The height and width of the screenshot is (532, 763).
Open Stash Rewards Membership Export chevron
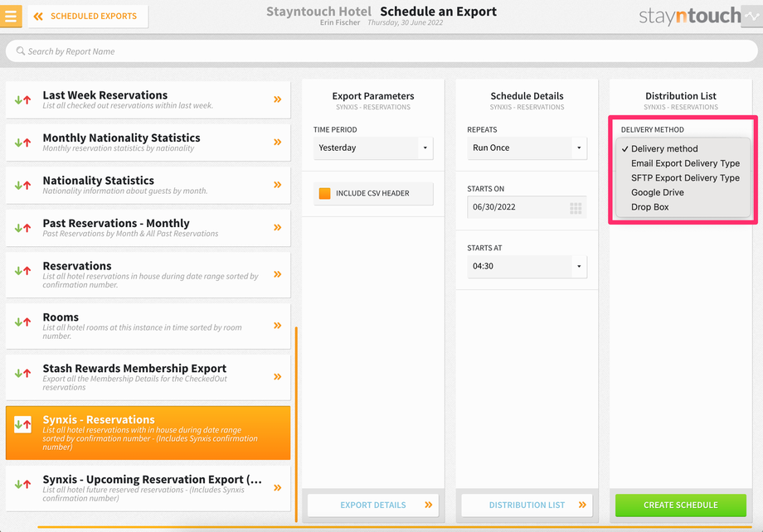coord(277,376)
